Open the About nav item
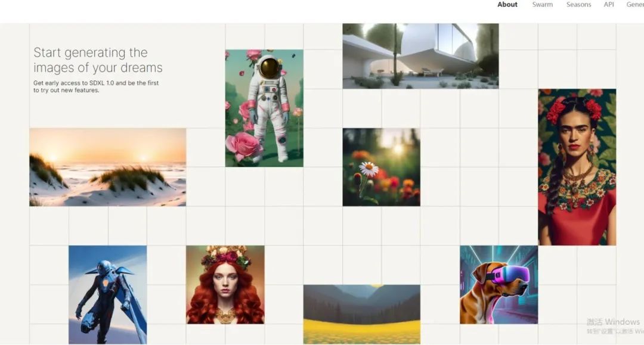 coord(507,5)
